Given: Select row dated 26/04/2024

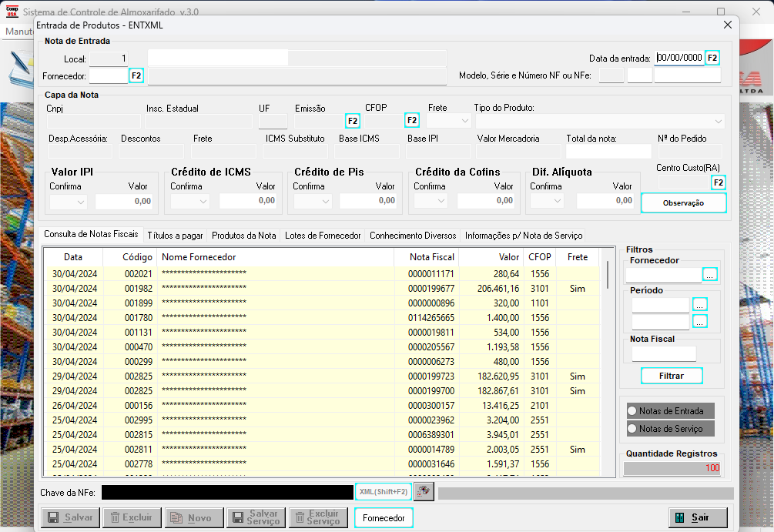Looking at the screenshot, I should 322,406.
